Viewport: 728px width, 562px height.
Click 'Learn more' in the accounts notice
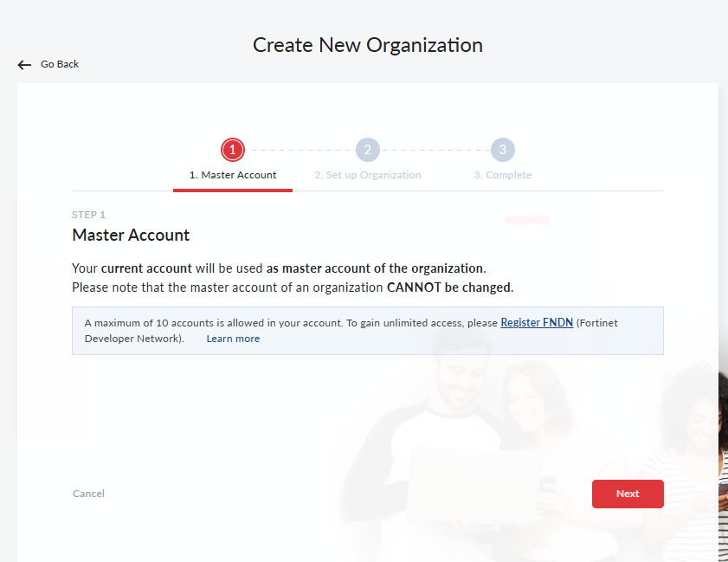233,339
